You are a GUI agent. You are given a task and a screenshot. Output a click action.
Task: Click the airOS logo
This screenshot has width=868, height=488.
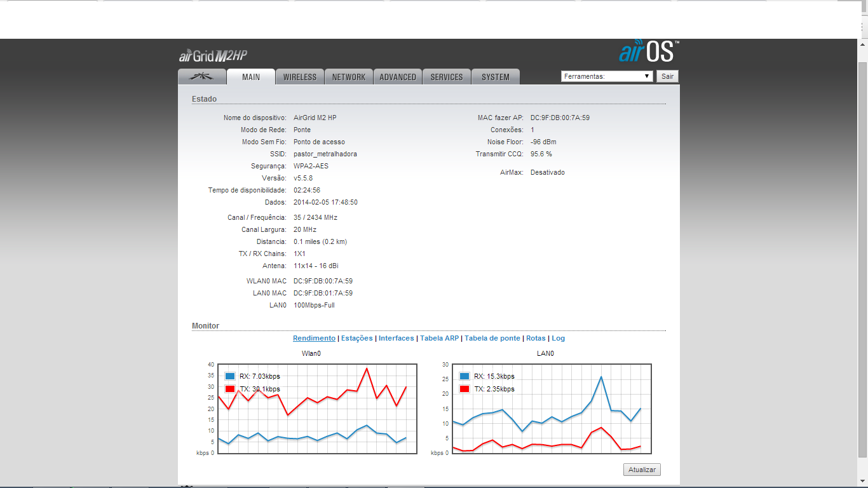coord(649,51)
